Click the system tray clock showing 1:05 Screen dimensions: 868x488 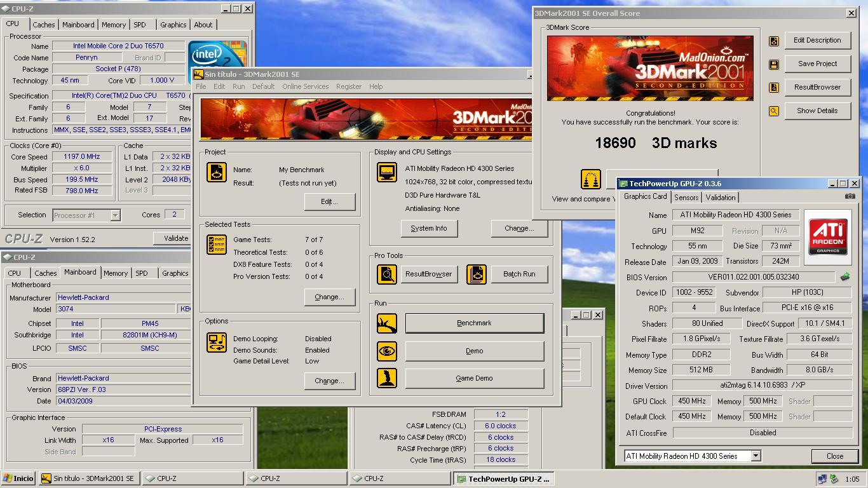(852, 479)
